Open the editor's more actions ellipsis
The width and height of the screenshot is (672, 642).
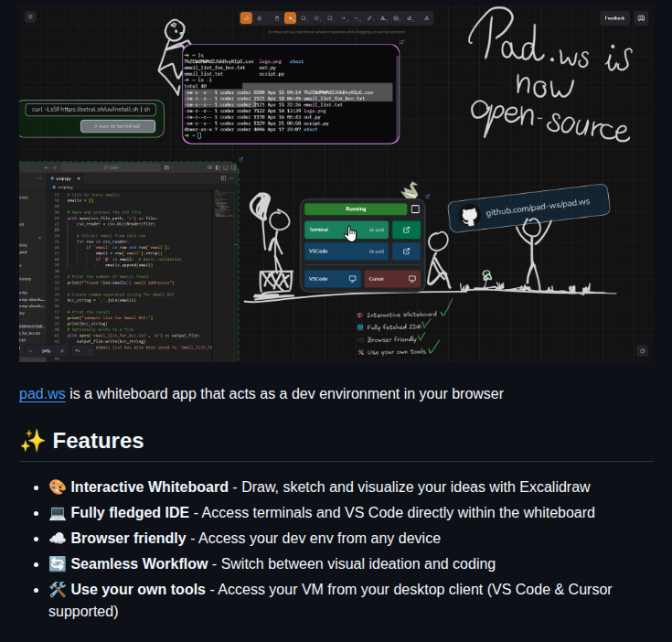click(x=231, y=178)
